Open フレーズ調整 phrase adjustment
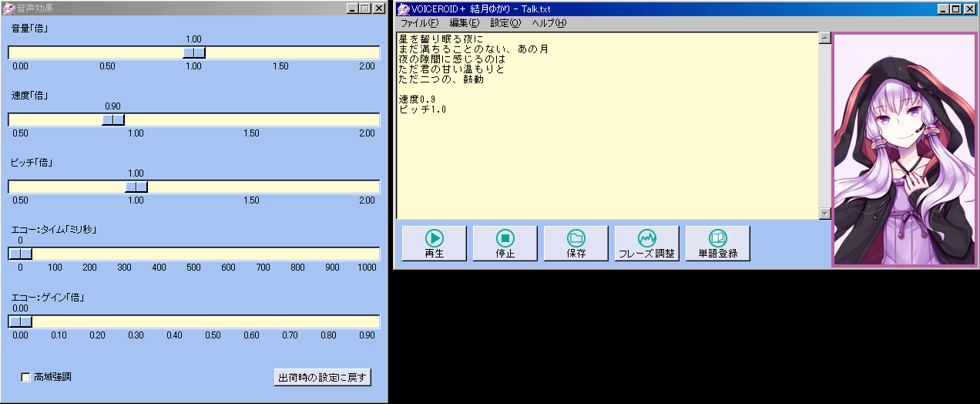The image size is (980, 404). pyautogui.click(x=646, y=244)
